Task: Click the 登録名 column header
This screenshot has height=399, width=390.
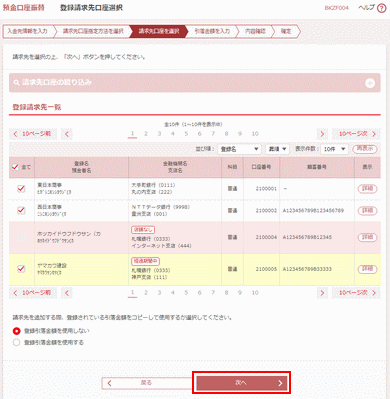Action: point(81,167)
